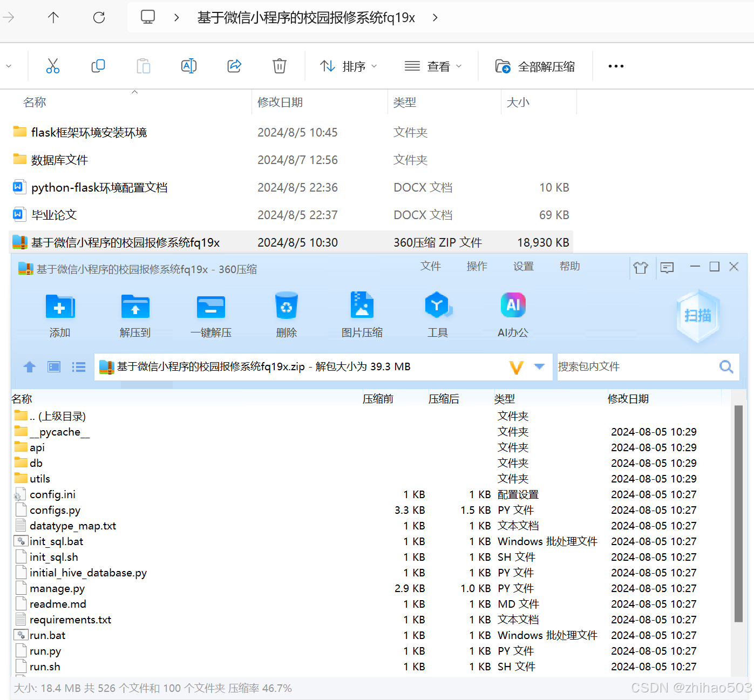
Task: Switch archive view to large icon mode
Action: click(53, 366)
